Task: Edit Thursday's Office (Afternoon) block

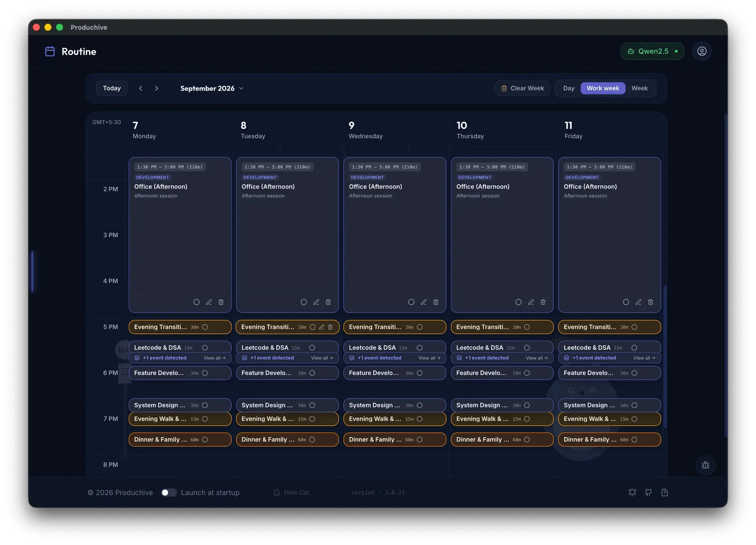Action: click(x=531, y=302)
